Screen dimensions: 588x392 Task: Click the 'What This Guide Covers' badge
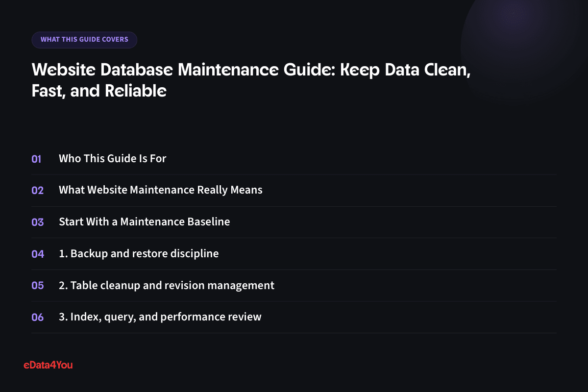(x=84, y=40)
